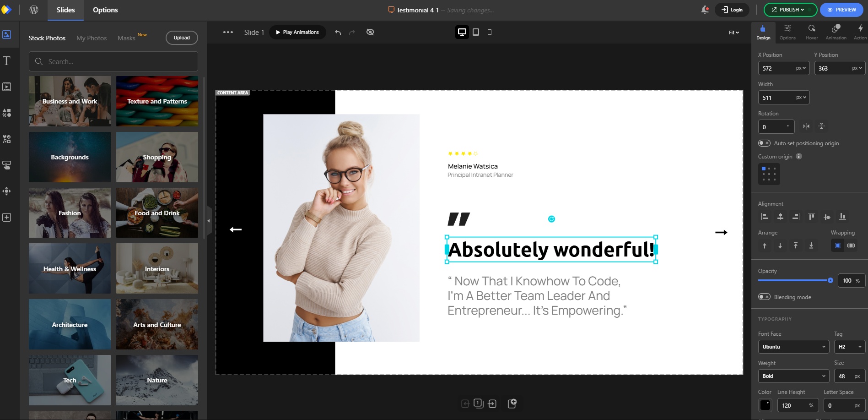Image resolution: width=868 pixels, height=420 pixels.
Task: Open the text elements panel
Action: 7,60
